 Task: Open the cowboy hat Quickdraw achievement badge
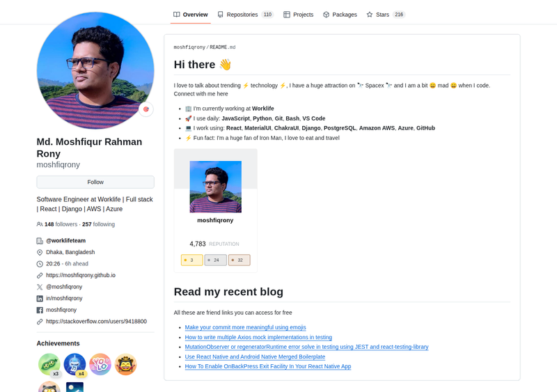(126, 364)
